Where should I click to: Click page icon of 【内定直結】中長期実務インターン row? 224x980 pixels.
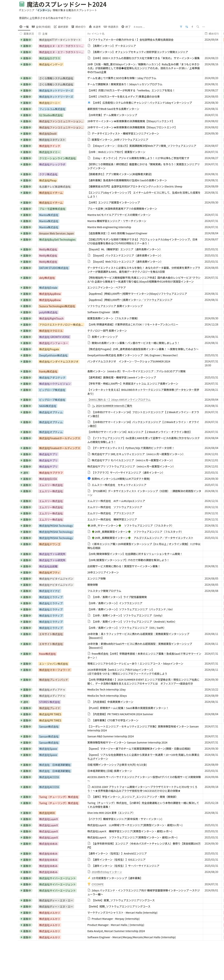pos(89,702)
